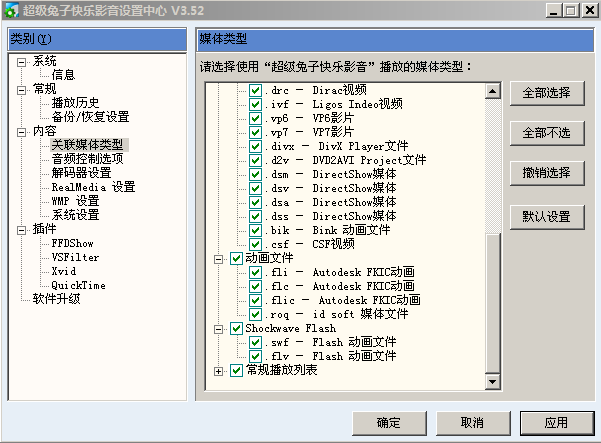Toggle the .dss DirectShow checkbox

click(x=256, y=216)
